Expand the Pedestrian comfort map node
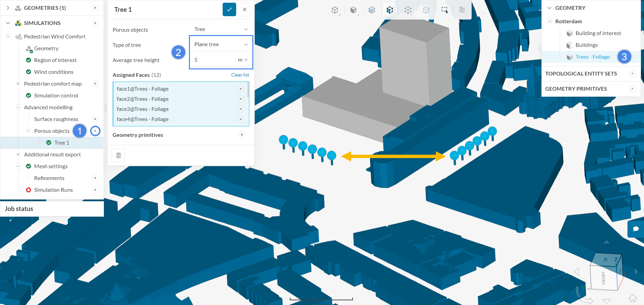This screenshot has height=305, width=644. [x=18, y=84]
